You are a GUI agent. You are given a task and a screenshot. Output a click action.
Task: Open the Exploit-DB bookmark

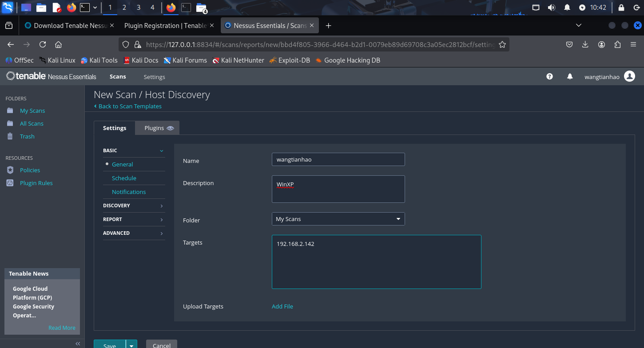290,60
